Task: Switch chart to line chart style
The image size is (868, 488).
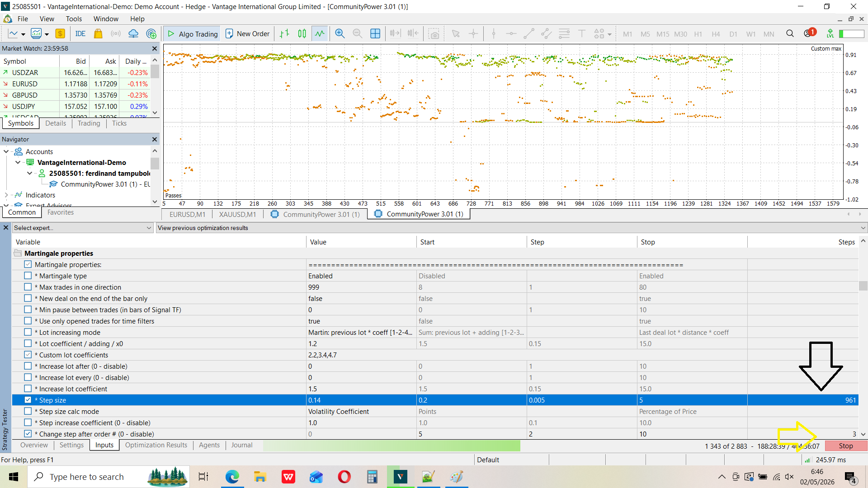Action: point(320,34)
